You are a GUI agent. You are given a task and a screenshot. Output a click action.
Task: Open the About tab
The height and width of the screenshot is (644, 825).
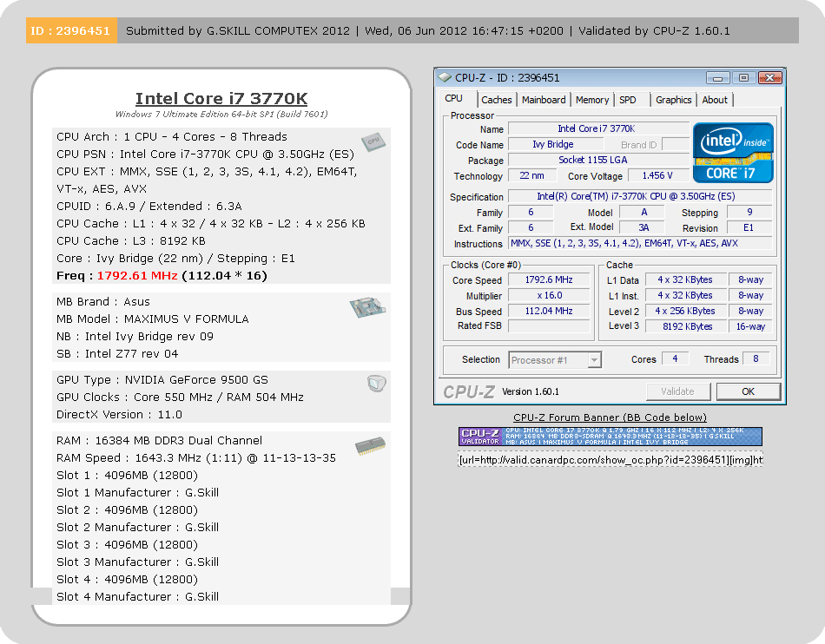[x=715, y=100]
